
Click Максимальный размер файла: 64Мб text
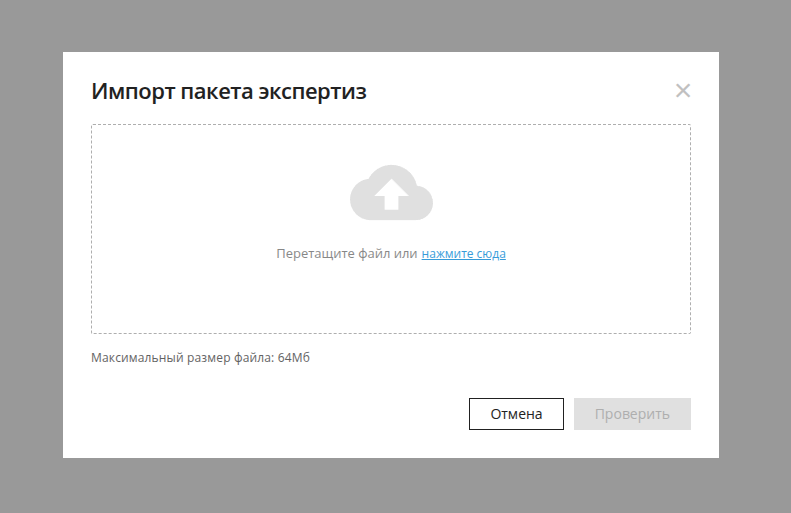(x=200, y=358)
